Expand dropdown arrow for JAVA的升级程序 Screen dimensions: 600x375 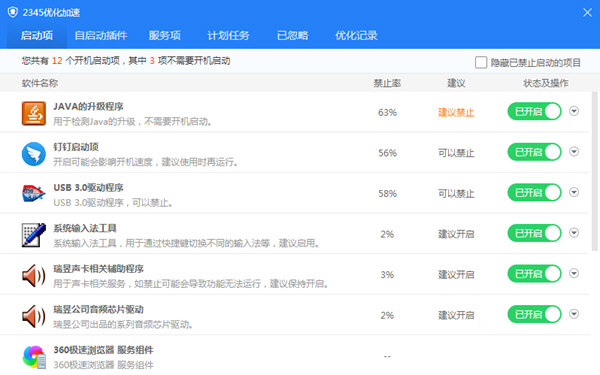(574, 111)
